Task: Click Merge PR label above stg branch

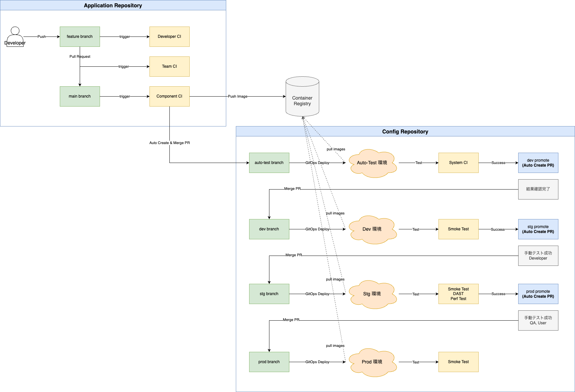Action: click(294, 255)
